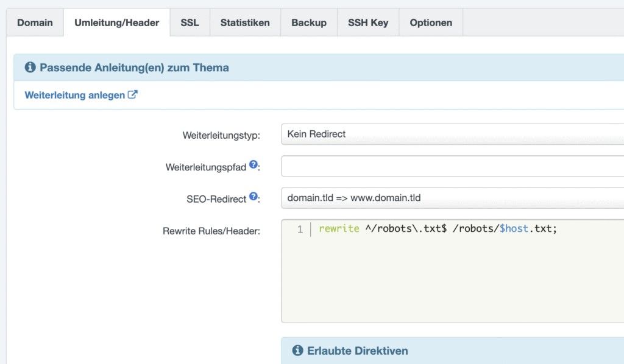Place cursor on the rewrite keyword
The width and height of the screenshot is (624, 364).
tap(339, 229)
